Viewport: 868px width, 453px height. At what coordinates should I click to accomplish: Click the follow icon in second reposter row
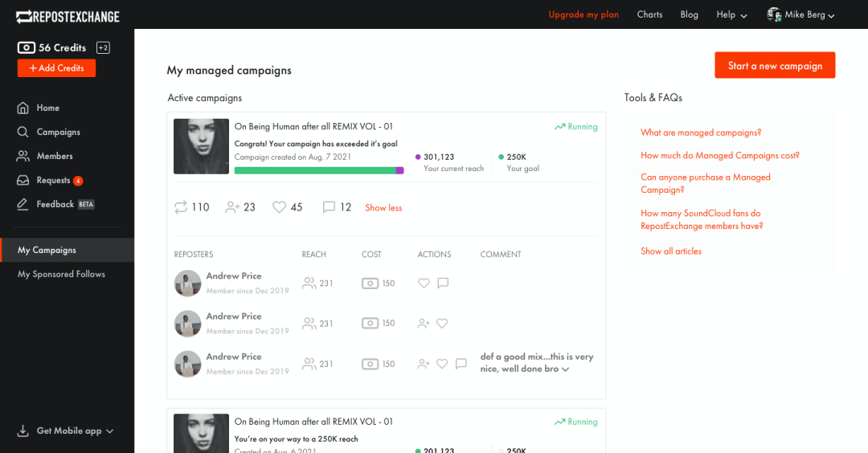point(424,324)
